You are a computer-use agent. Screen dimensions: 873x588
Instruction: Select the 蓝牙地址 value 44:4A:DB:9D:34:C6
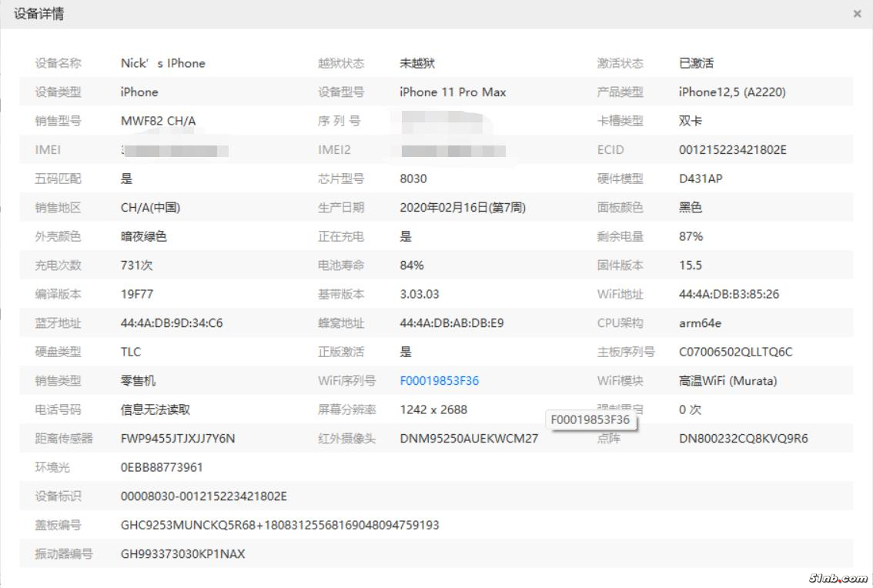(172, 323)
